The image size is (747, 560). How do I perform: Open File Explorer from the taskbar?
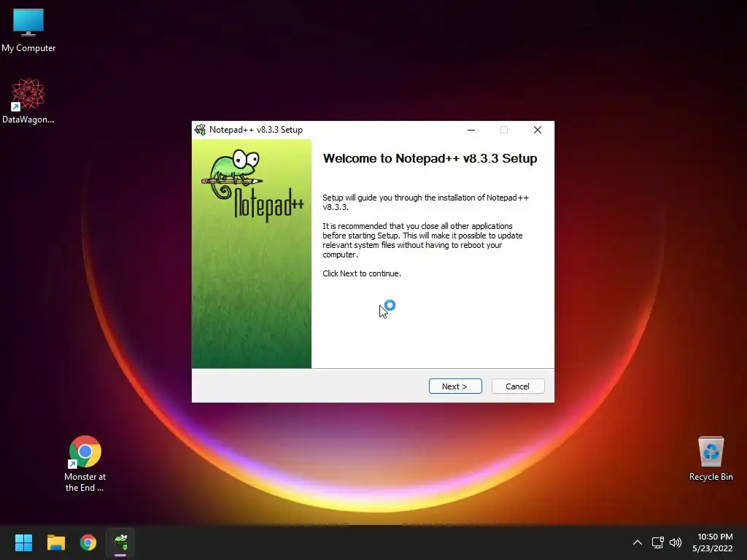(x=55, y=542)
